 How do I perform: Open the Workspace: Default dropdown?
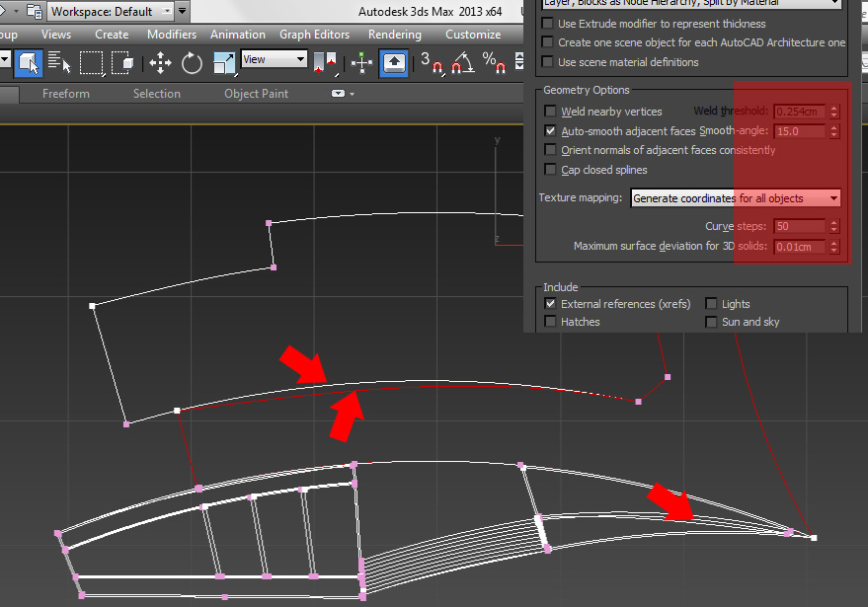(111, 12)
